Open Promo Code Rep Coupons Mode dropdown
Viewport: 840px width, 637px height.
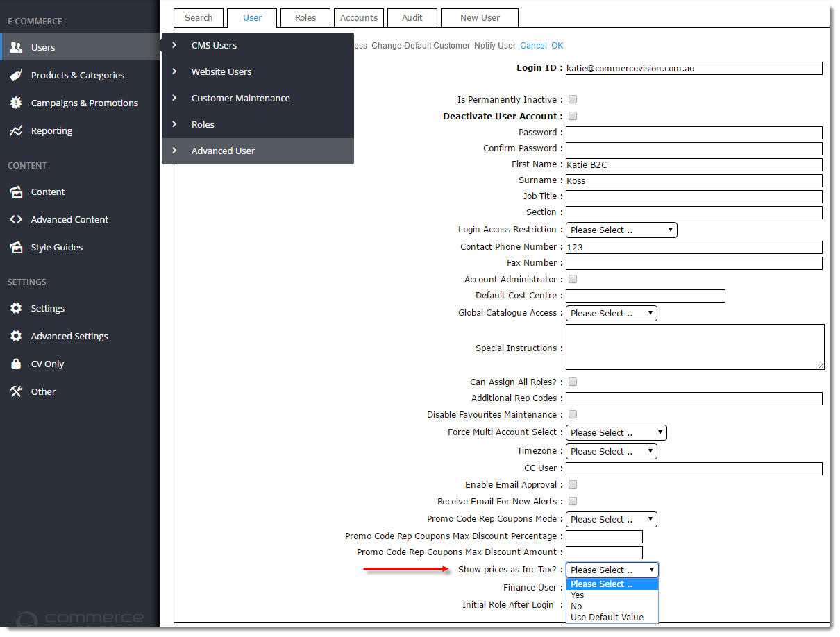[612, 519]
